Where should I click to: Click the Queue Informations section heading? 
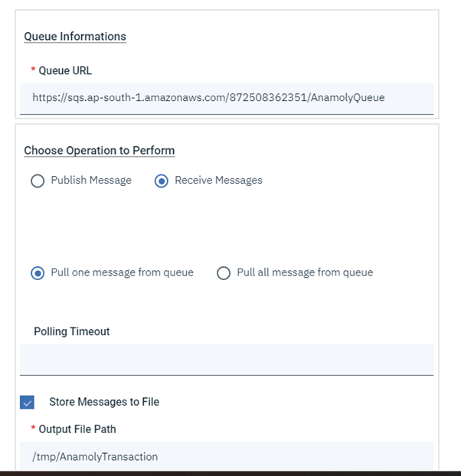[75, 36]
